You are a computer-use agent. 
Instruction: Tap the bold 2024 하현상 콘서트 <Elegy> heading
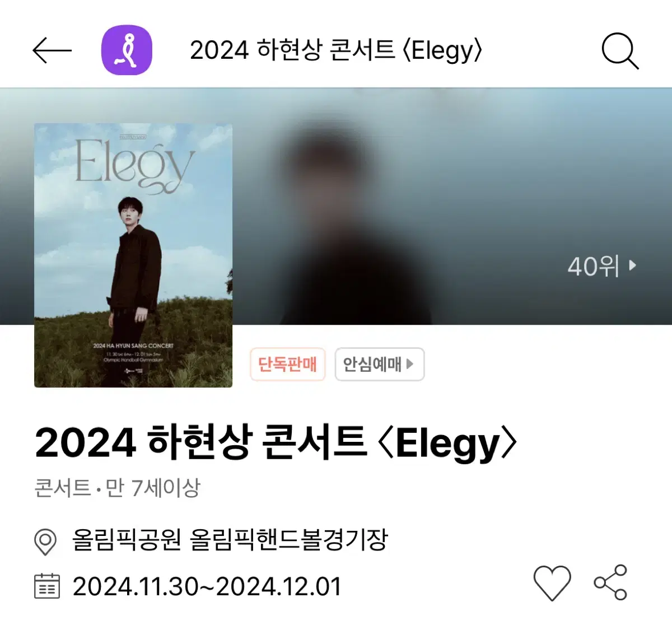tap(276, 443)
